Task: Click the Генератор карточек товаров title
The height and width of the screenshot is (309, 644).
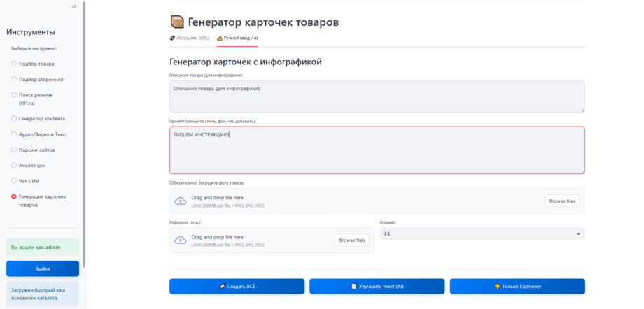Action: coord(263,22)
